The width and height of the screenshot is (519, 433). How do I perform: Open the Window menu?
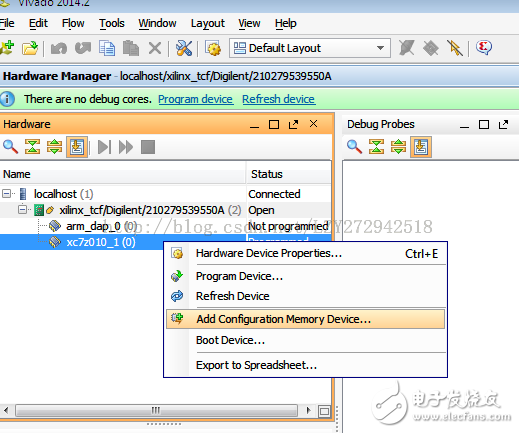[157, 23]
